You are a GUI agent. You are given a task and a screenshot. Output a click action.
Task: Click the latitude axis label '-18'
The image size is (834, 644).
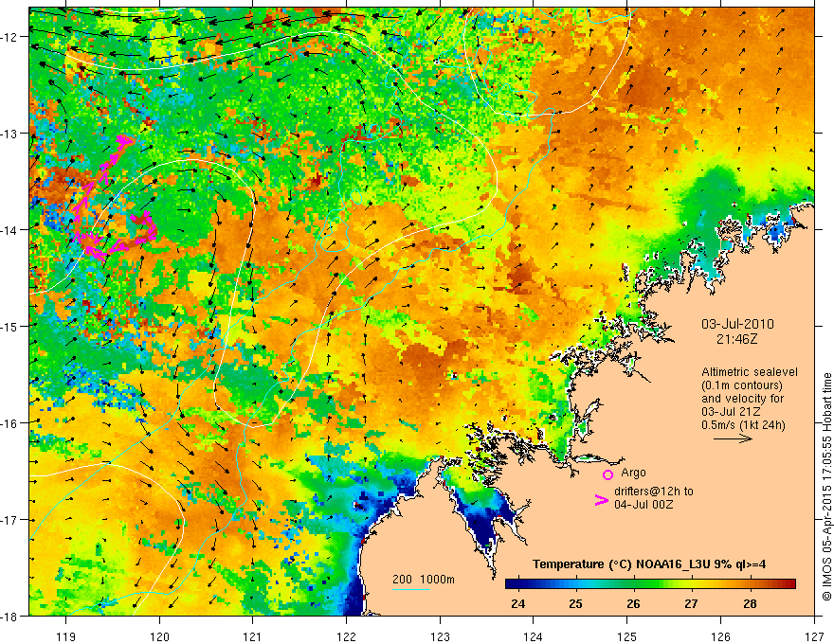click(x=10, y=616)
